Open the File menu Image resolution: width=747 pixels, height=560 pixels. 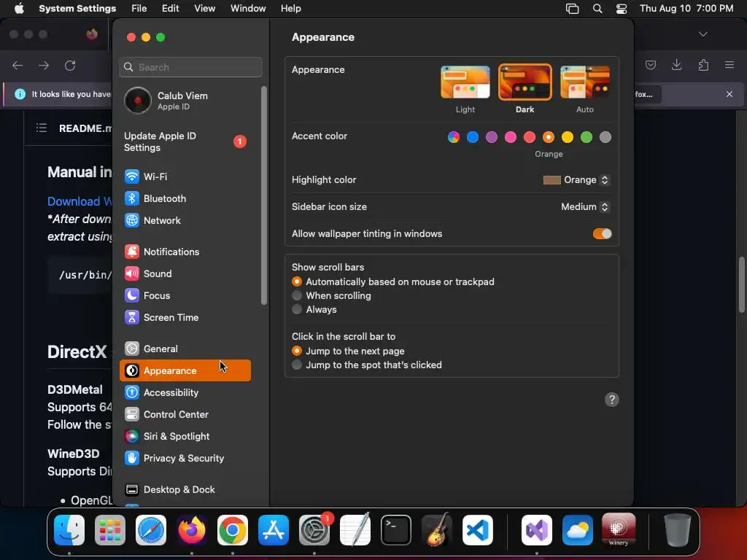139,9
